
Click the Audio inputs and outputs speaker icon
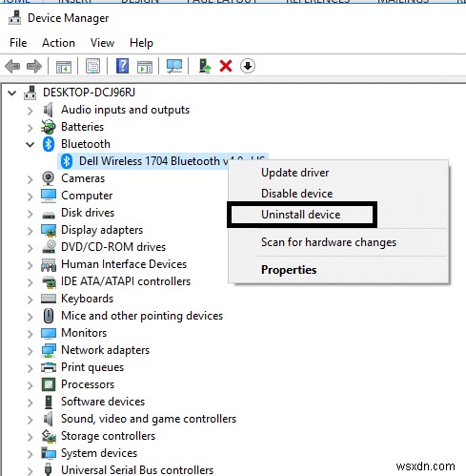pyautogui.click(x=48, y=110)
